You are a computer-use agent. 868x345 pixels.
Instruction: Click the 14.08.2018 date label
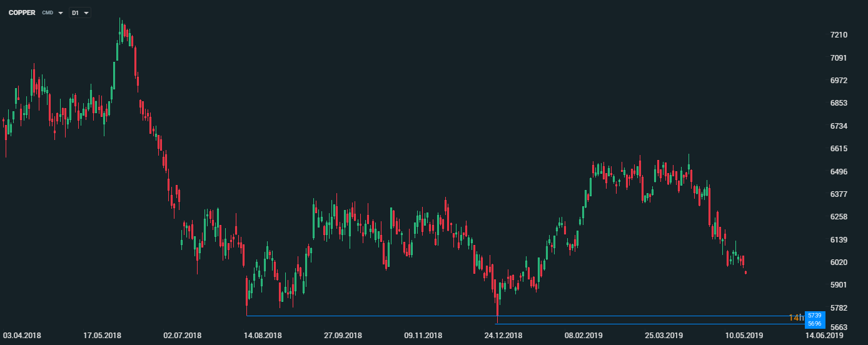point(263,336)
